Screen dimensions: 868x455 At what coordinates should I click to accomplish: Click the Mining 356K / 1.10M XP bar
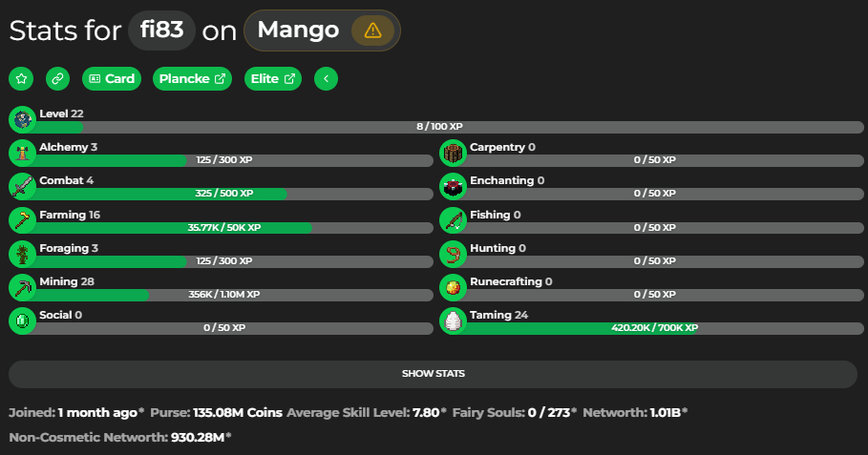point(224,295)
